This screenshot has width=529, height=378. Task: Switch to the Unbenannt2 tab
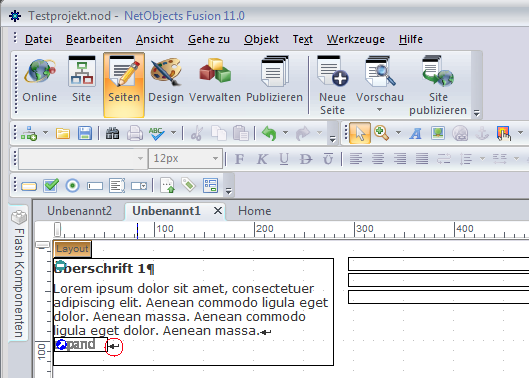79,211
